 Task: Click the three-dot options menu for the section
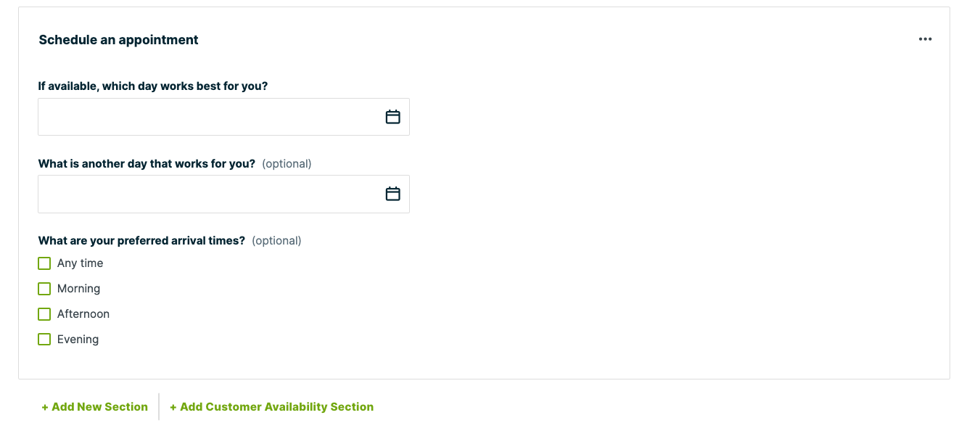click(925, 39)
